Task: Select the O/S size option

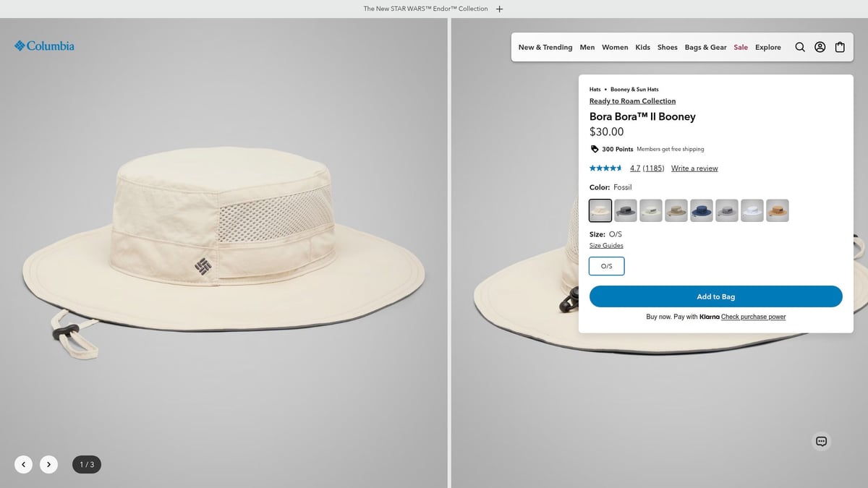Action: 606,266
